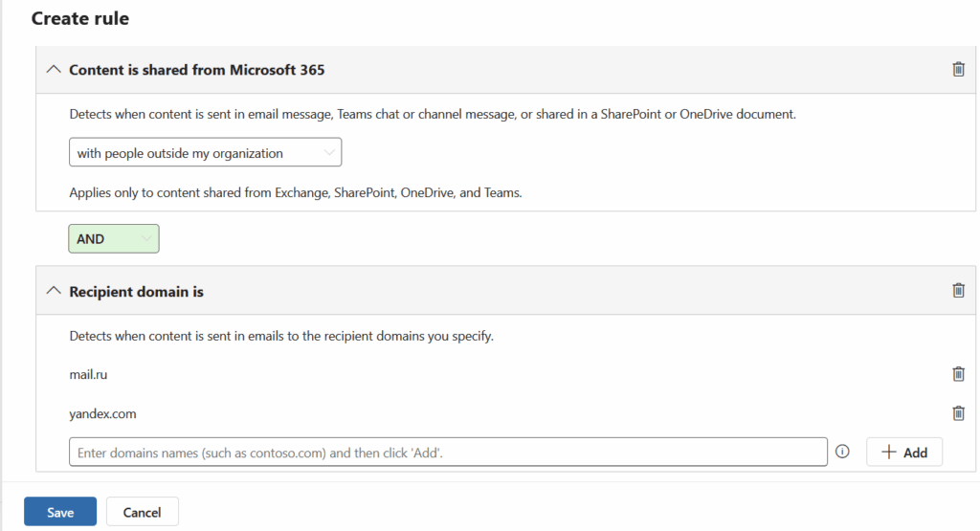
Task: Delete the 'Content is shared from Microsoft 365' condition
Action: [x=958, y=69]
